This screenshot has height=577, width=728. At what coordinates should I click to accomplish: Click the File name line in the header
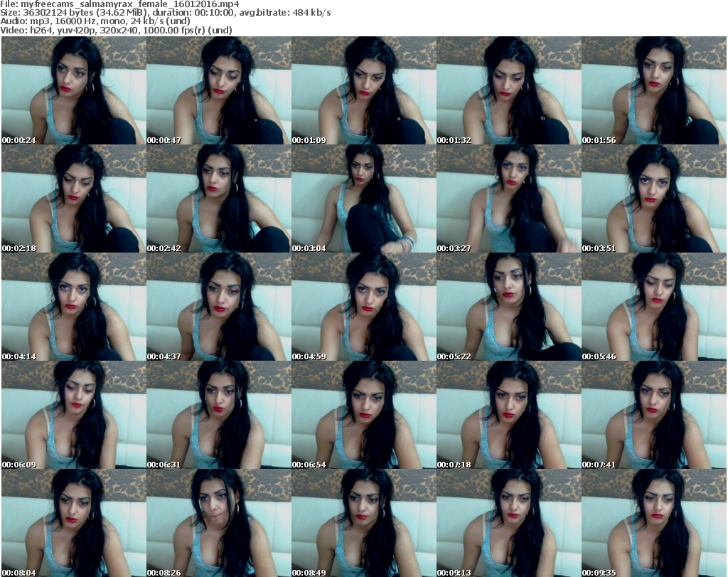(119, 4)
